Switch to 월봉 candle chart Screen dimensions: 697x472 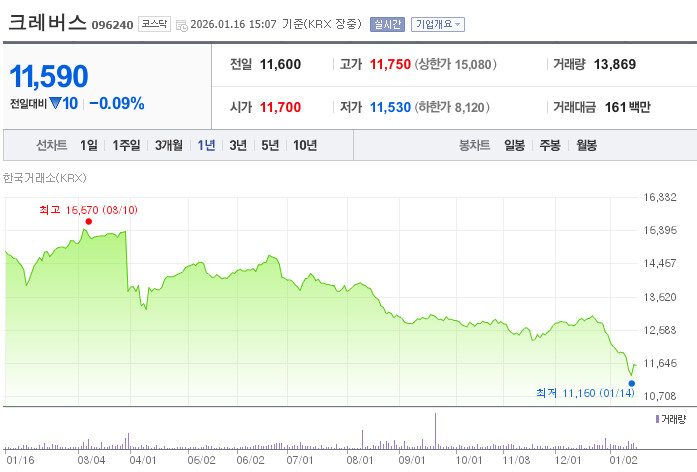586,145
